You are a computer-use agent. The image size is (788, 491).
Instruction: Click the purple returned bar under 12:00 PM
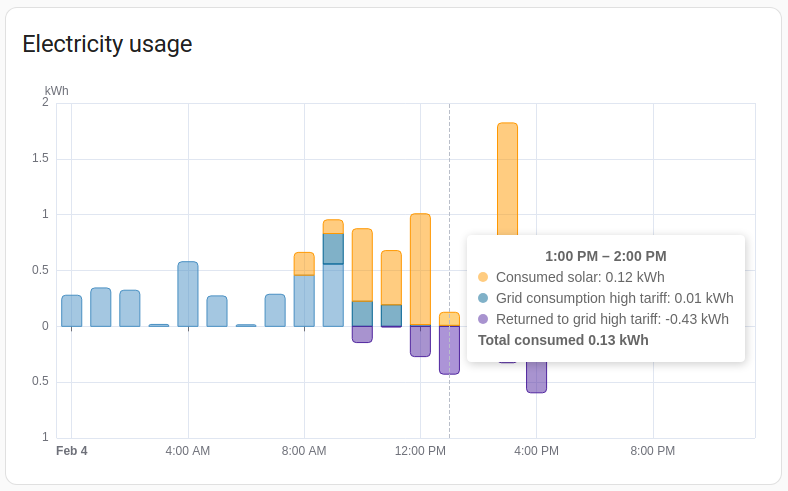tap(420, 341)
